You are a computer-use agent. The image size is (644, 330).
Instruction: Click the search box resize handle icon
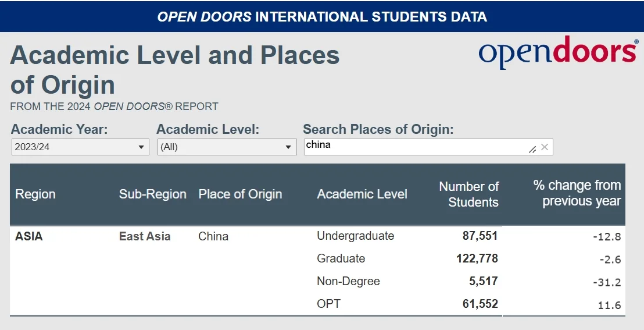pyautogui.click(x=532, y=149)
